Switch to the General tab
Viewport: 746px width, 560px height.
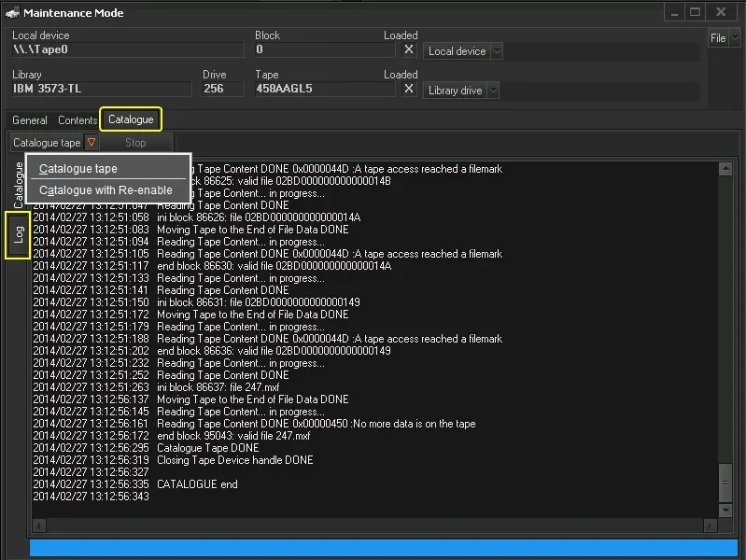click(30, 120)
